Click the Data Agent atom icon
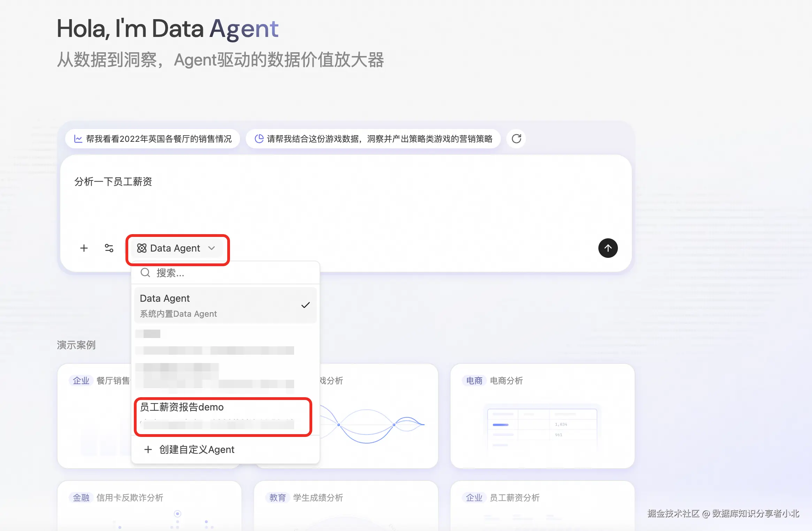 [142, 248]
